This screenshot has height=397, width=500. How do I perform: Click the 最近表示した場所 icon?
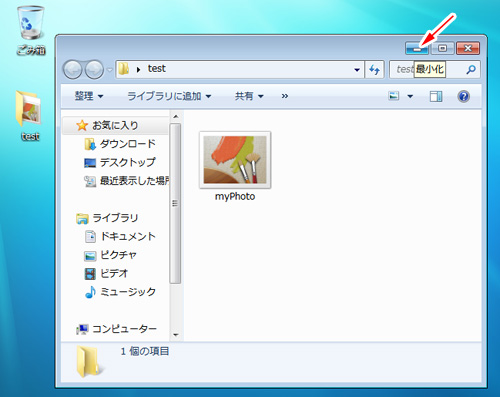(x=90, y=181)
